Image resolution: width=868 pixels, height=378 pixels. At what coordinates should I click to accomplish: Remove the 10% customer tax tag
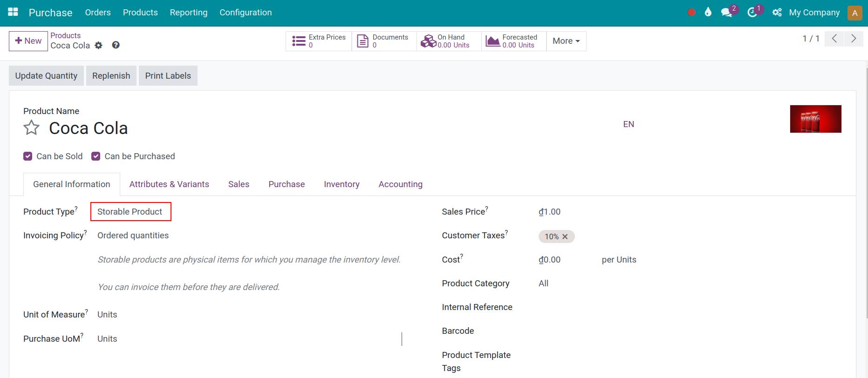pyautogui.click(x=565, y=236)
